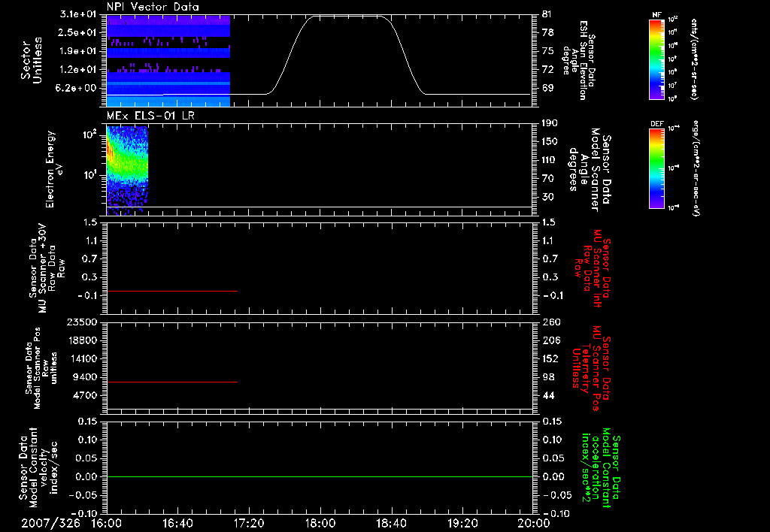Click the "260" telemetry tick label
This screenshot has height=532, width=770.
point(551,322)
